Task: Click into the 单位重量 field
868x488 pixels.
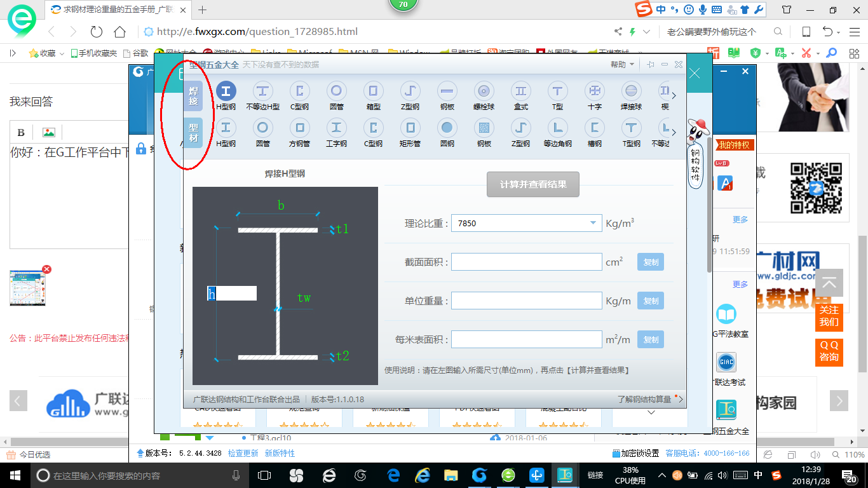Action: click(x=527, y=301)
